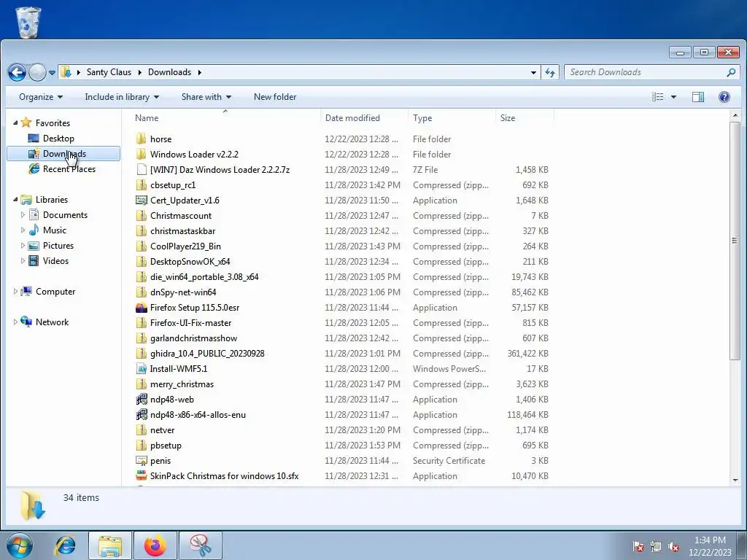The width and height of the screenshot is (747, 560).
Task: Open Explorer Help question mark icon
Action: [724, 97]
